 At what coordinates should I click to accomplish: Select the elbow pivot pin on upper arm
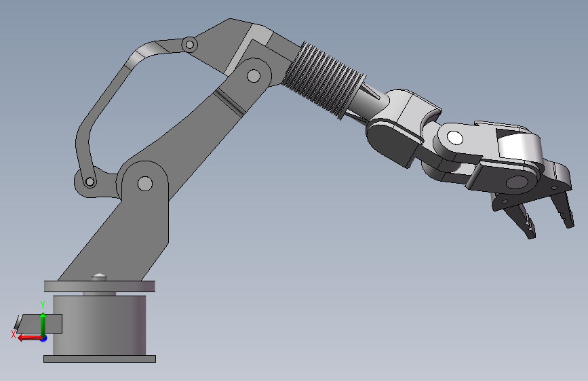pos(254,76)
